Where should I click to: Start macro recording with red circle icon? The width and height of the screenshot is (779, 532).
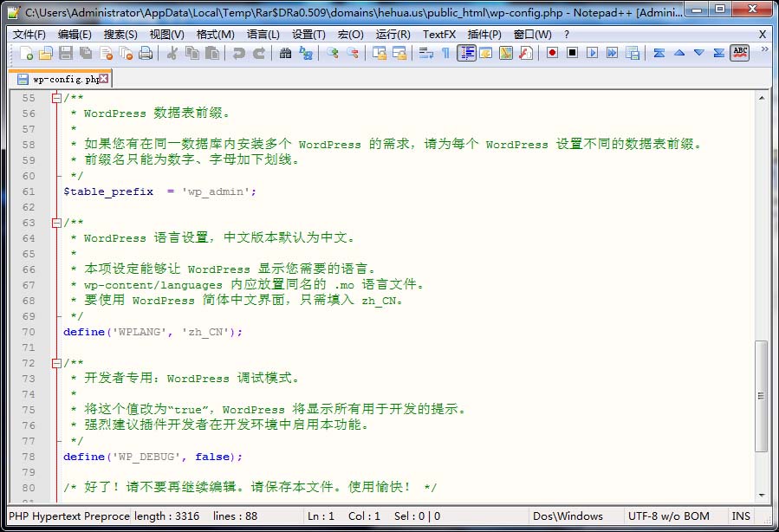coord(552,54)
